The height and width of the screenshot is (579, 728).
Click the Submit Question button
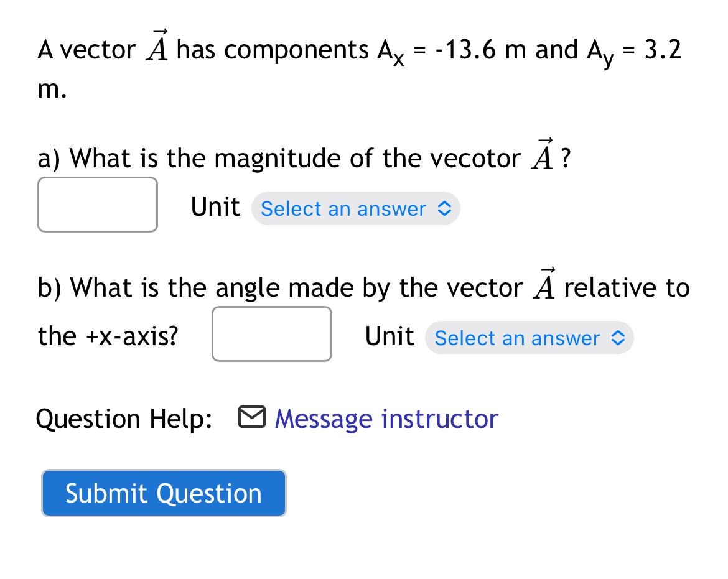point(163,493)
